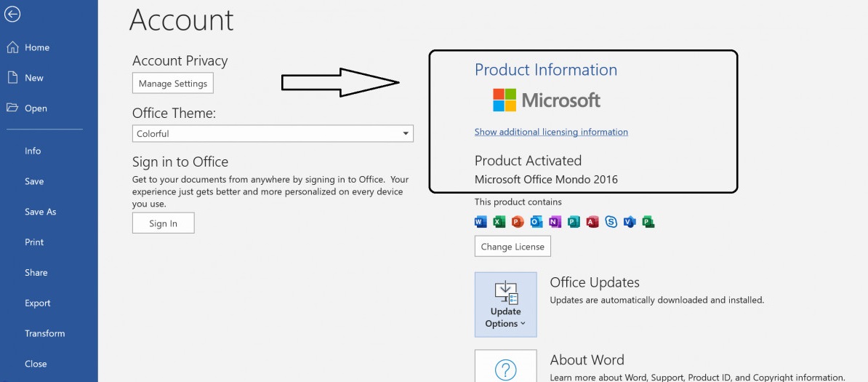868x382 pixels.
Task: Expand the Office Theme Colorful dropdown
Action: coord(273,134)
